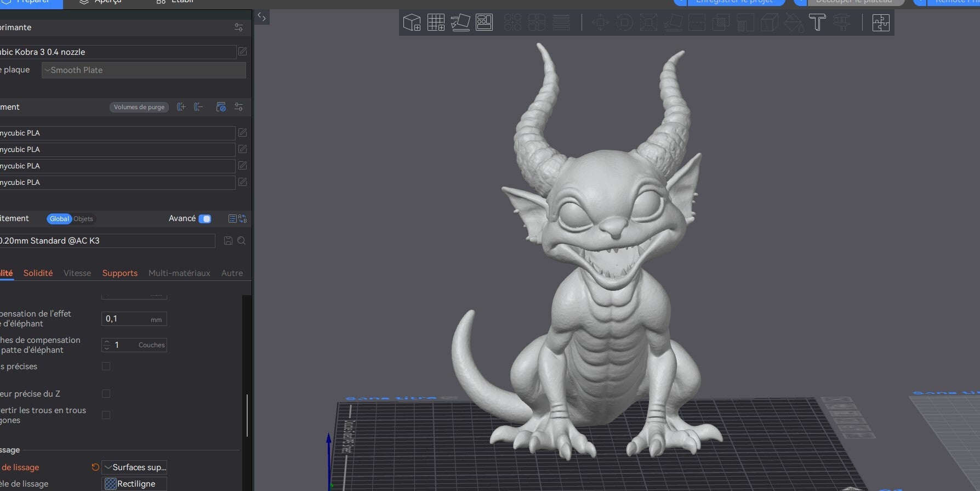Toggle the Avancé mode switch
The width and height of the screenshot is (980, 491).
pyautogui.click(x=205, y=219)
